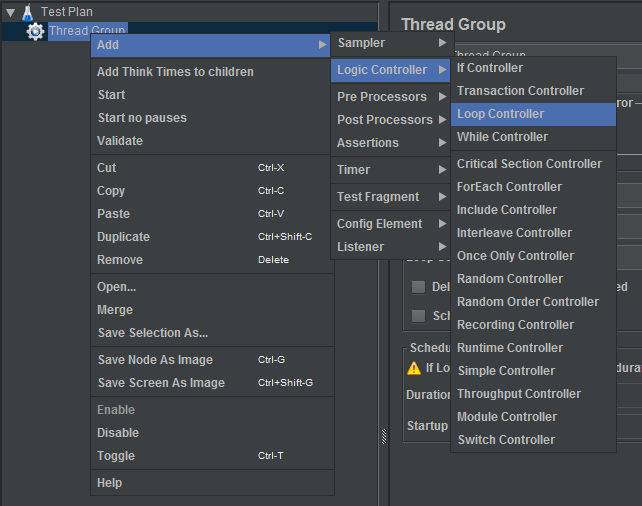Disable the selected Thread Group element
The image size is (642, 506).
point(118,433)
